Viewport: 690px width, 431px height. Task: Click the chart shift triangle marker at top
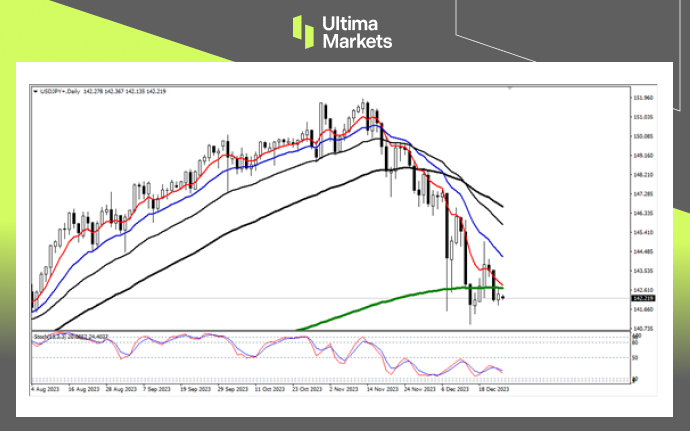pyautogui.click(x=511, y=88)
